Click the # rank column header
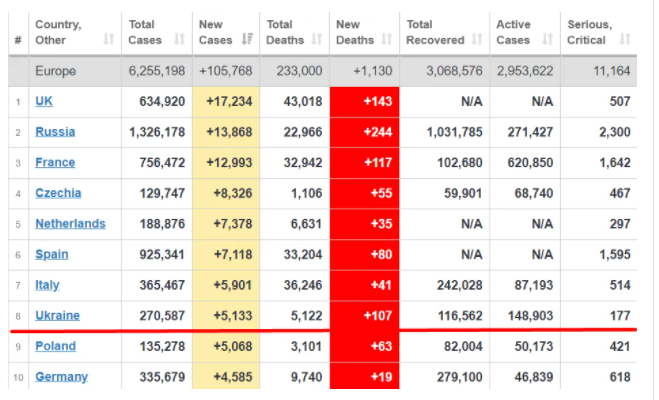 (17, 40)
